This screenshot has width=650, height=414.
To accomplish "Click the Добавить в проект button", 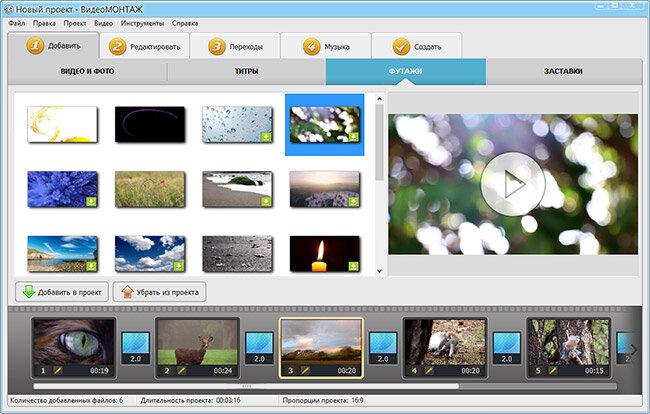I will (62, 292).
